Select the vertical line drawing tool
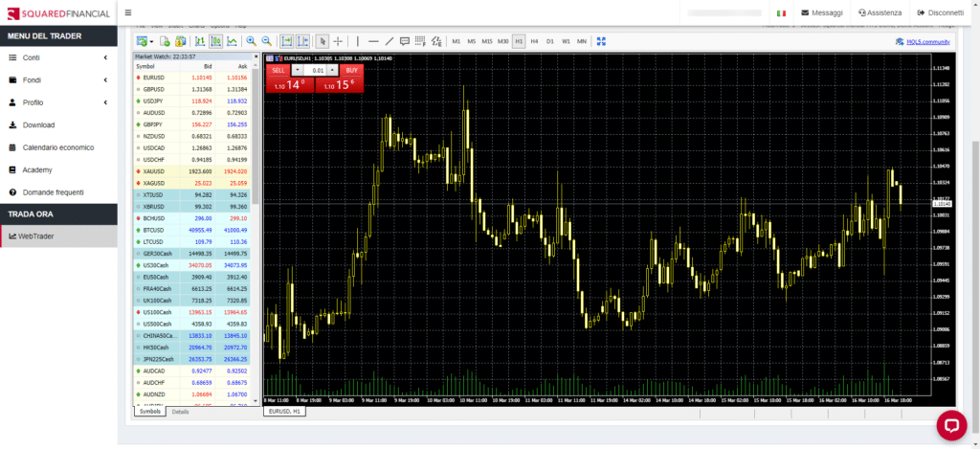 point(358,41)
